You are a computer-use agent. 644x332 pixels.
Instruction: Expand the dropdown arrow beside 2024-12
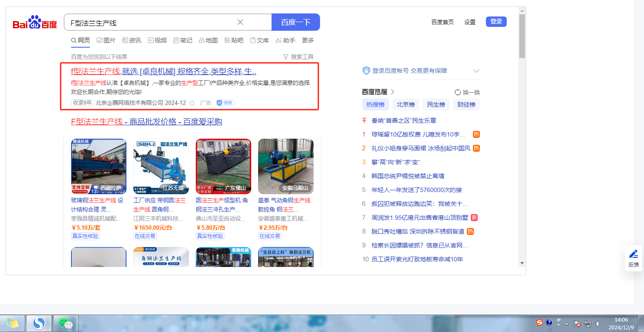click(x=192, y=103)
